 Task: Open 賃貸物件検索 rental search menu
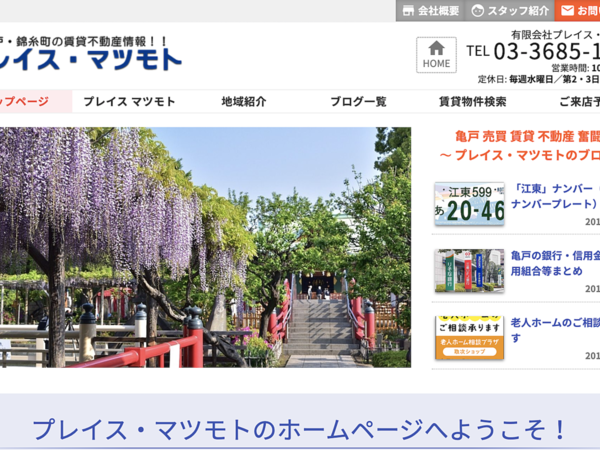pyautogui.click(x=472, y=102)
